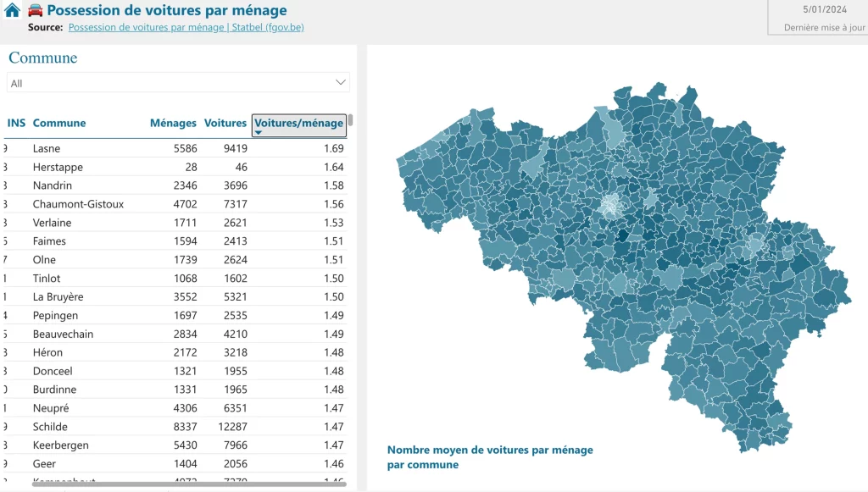Sort table by Ménages column header

(173, 123)
